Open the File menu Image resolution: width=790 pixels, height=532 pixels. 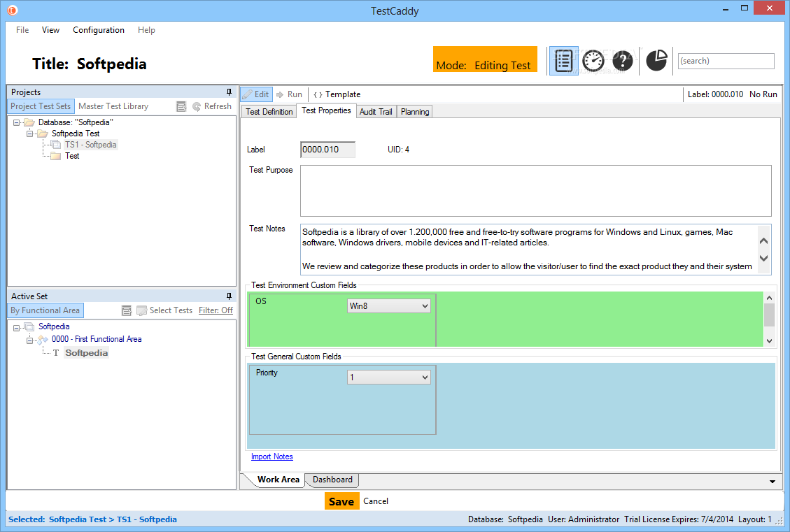[22, 30]
